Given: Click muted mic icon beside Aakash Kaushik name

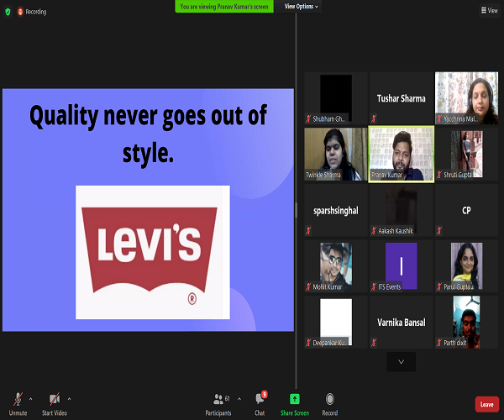Looking at the screenshot, I should click(x=374, y=230).
